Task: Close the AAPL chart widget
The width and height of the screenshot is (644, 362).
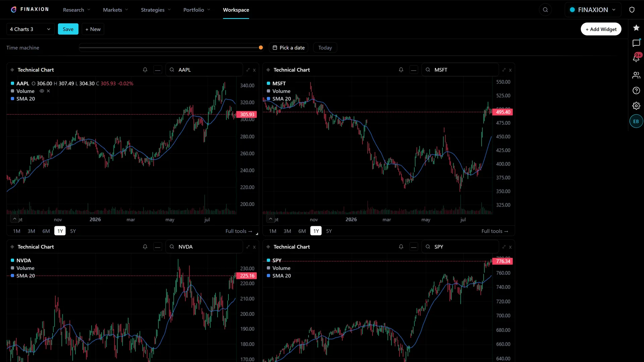Action: [x=254, y=70]
